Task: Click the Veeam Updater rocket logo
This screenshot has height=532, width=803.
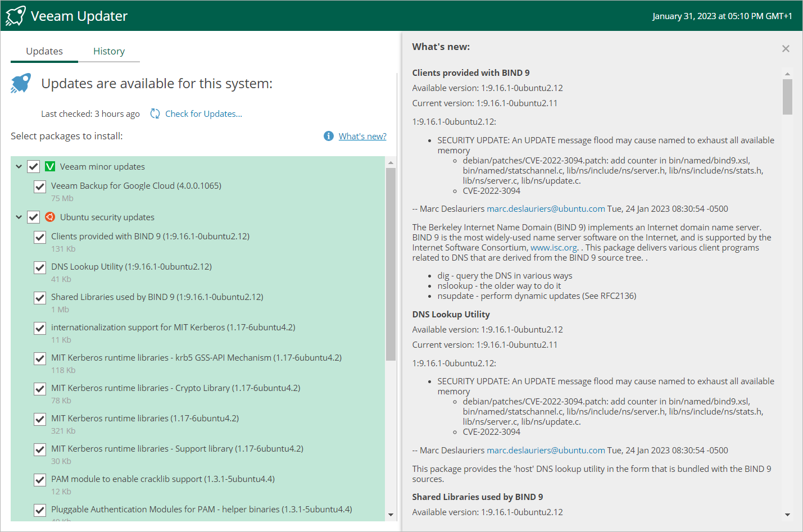Action: pyautogui.click(x=16, y=16)
